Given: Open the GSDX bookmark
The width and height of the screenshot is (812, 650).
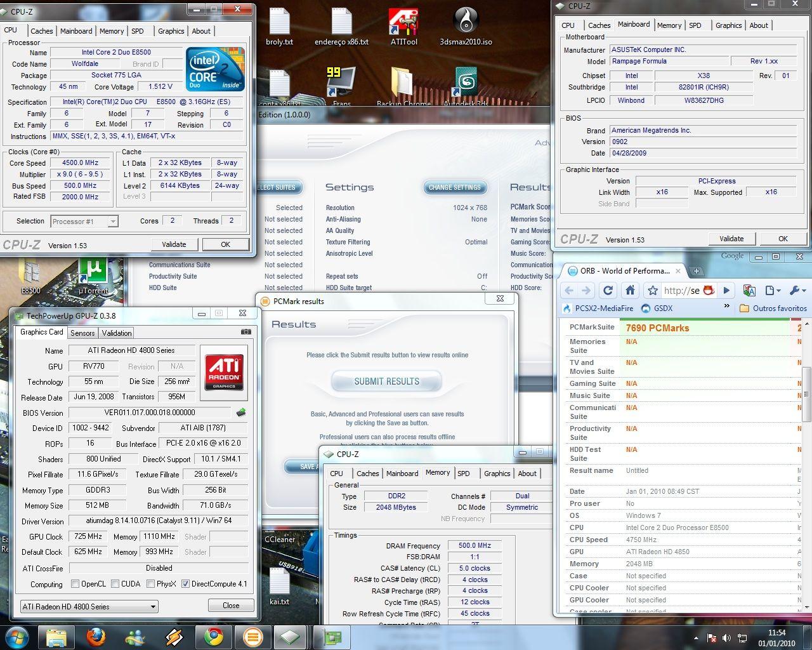Looking at the screenshot, I should tap(657, 308).
